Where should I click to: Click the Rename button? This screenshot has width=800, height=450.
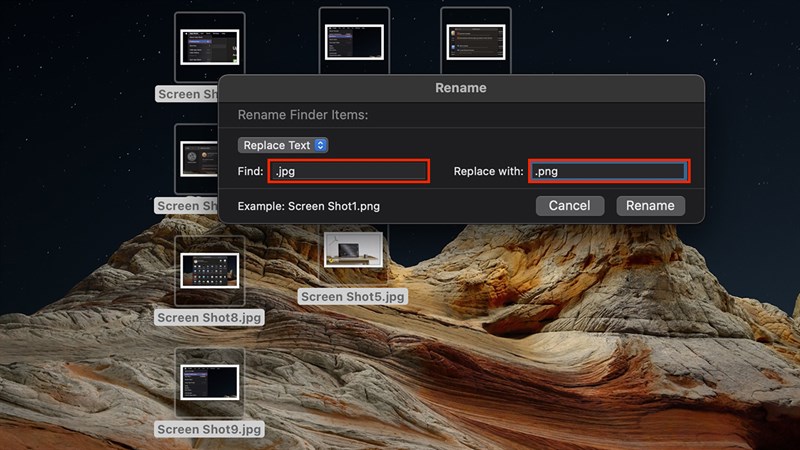point(651,206)
